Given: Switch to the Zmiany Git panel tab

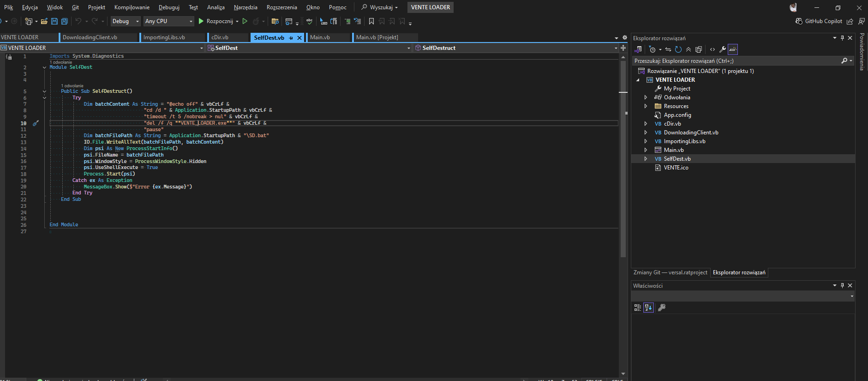Looking at the screenshot, I should [670, 272].
